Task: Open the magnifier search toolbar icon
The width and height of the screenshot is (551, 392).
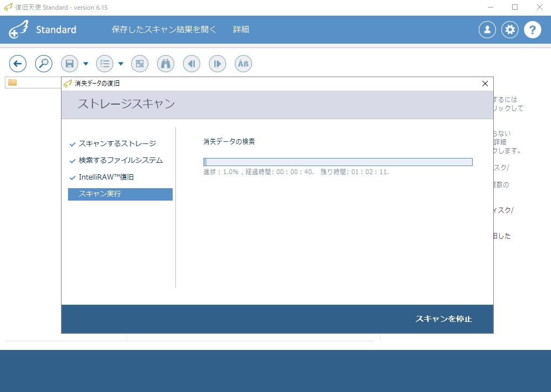Action: coord(44,64)
